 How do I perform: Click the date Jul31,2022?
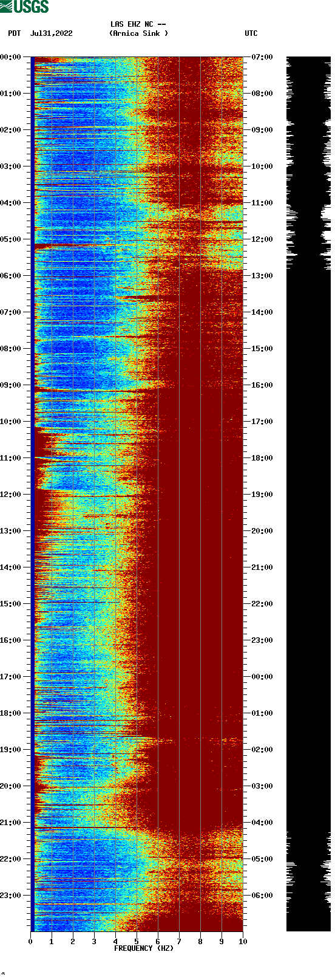click(51, 33)
